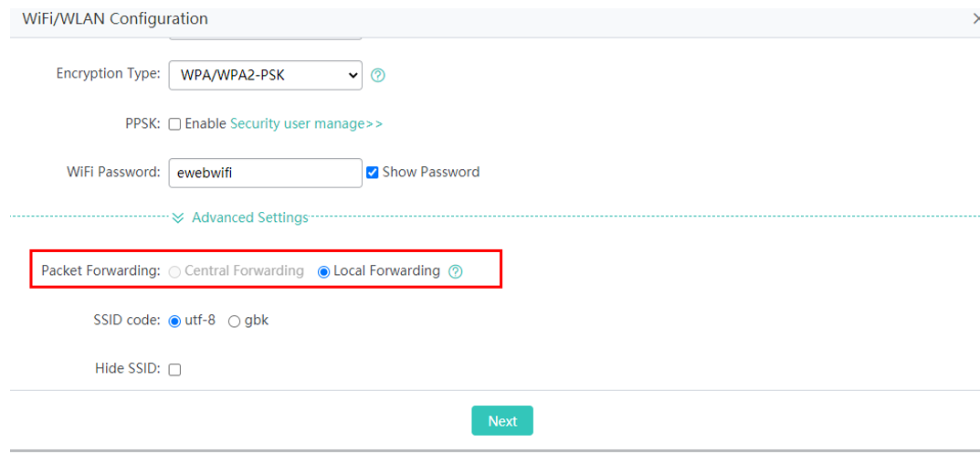Choose utf-8 as the SSID code
Viewport: 980px width, 454px height.
click(175, 322)
